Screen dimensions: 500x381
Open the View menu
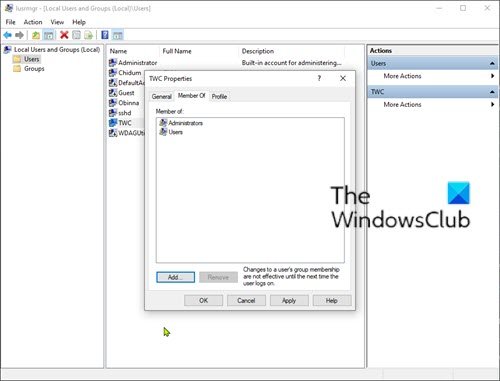[x=57, y=22]
